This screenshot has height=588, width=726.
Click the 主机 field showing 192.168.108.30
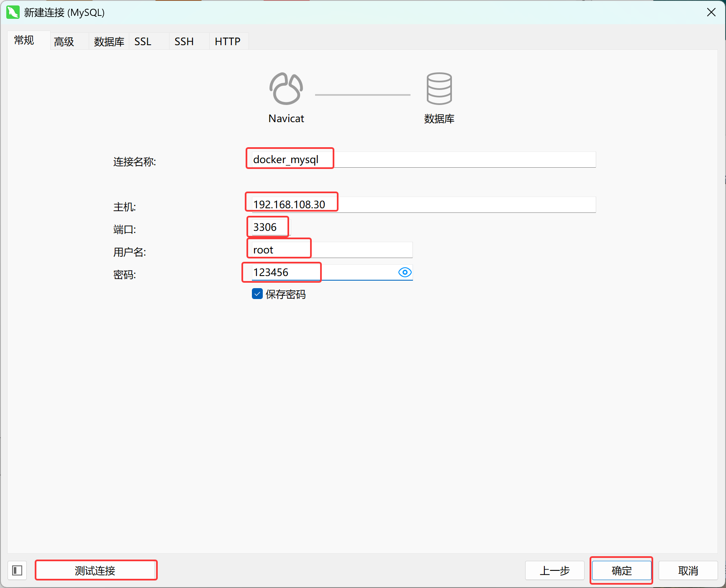[x=423, y=205]
